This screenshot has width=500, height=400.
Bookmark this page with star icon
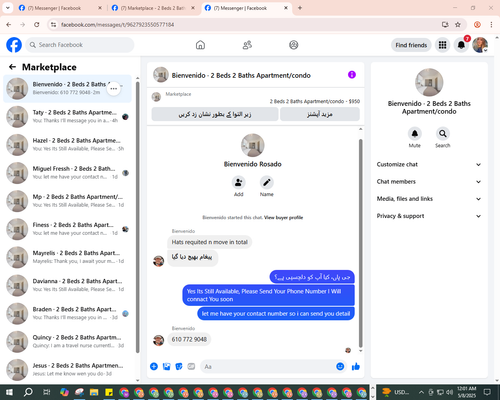[x=458, y=24]
